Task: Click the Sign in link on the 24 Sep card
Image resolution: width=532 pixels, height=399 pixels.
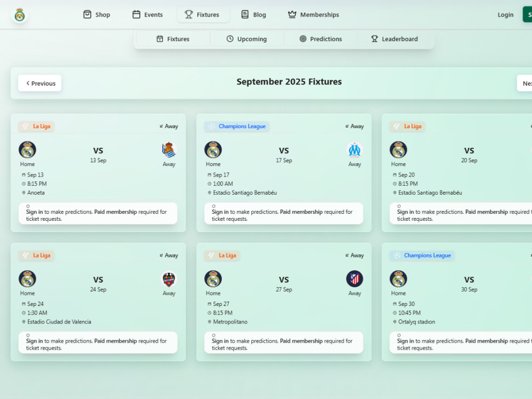Action: (34, 341)
